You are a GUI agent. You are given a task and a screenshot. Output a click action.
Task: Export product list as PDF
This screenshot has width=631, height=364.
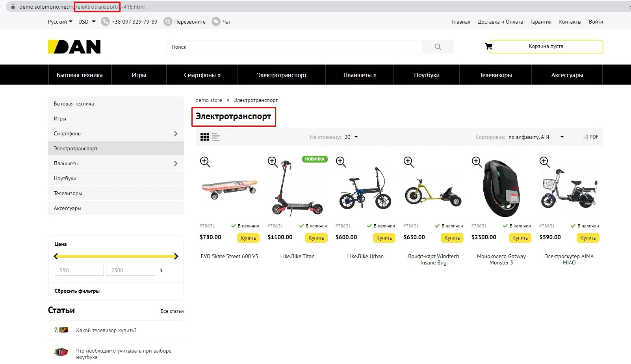pyautogui.click(x=590, y=137)
